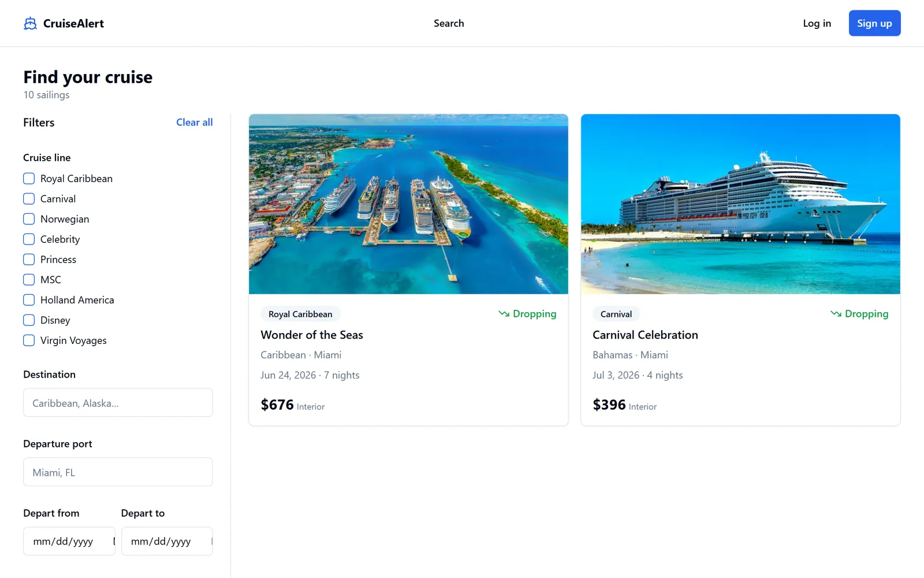Click the Carnival tag on the card
924x578 pixels.
tap(616, 314)
